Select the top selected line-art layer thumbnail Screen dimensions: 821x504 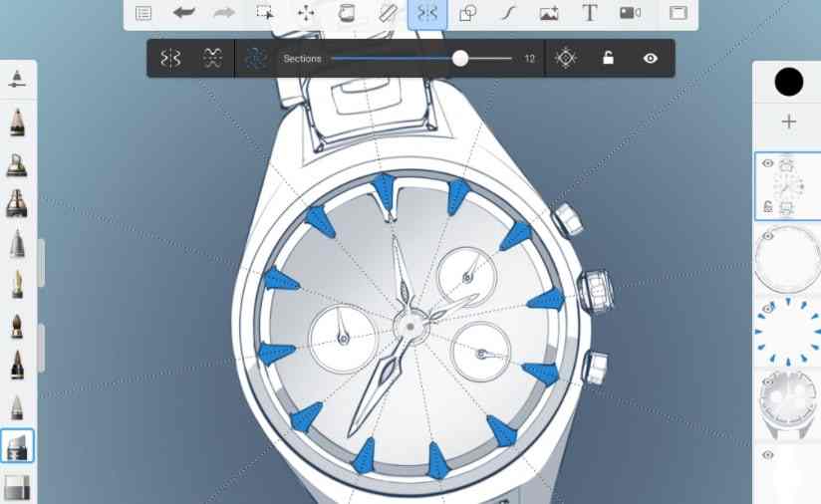(x=788, y=186)
